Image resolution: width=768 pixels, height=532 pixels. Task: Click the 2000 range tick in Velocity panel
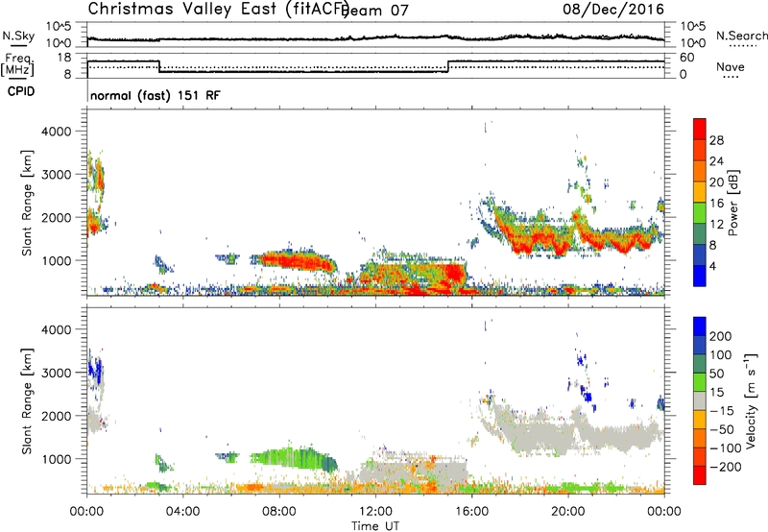[57, 416]
